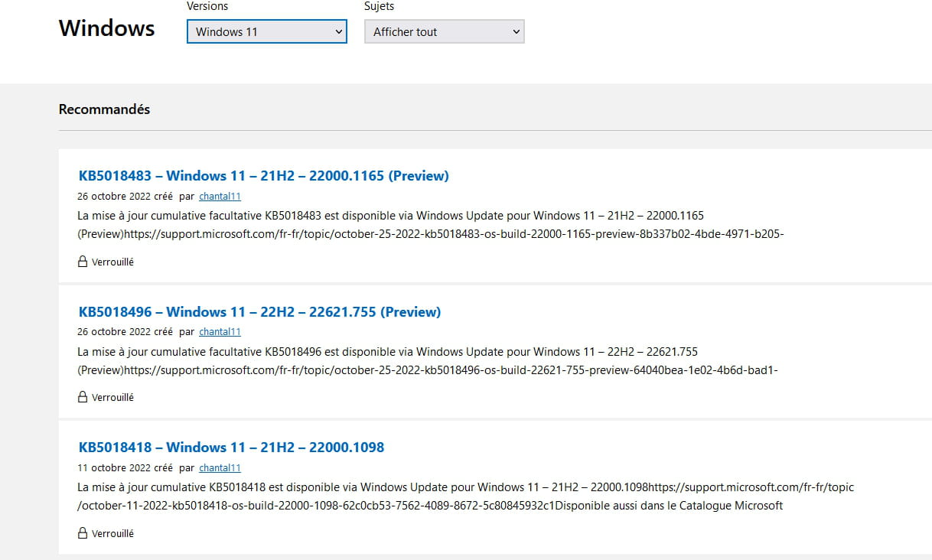Click the date text of the KB5018483 post
Image resolution: width=932 pixels, height=560 pixels.
(x=125, y=196)
